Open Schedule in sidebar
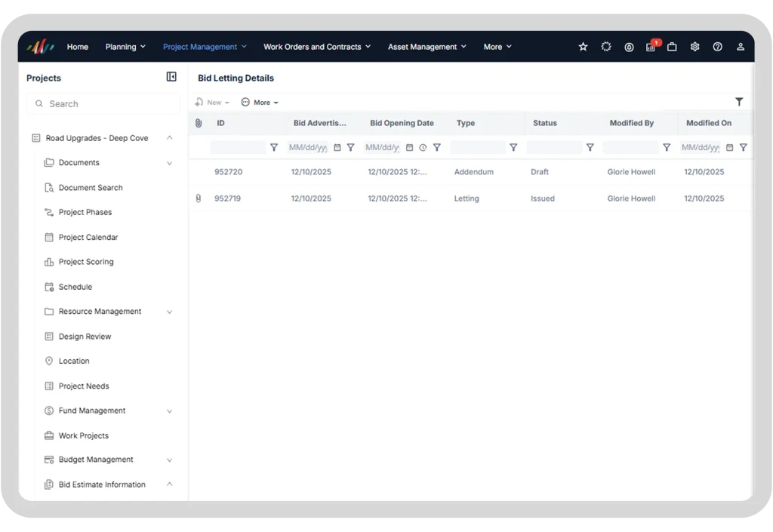Viewport: 773px width, 532px height. coord(75,287)
